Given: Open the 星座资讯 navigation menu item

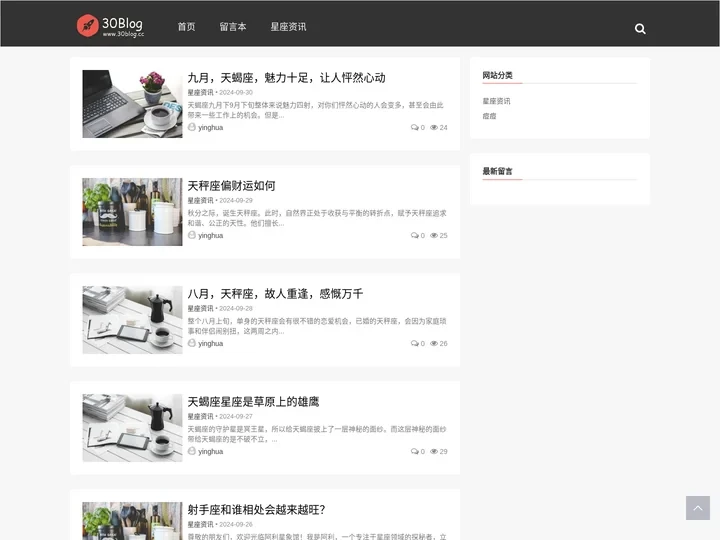Looking at the screenshot, I should [x=288, y=27].
